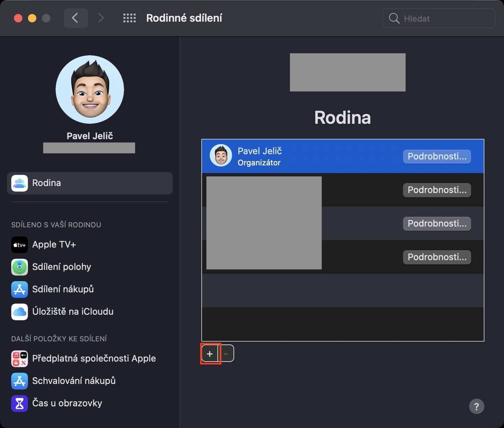
Task: Click the App Store icon beside Sdílení nákupů
Action: (20, 290)
